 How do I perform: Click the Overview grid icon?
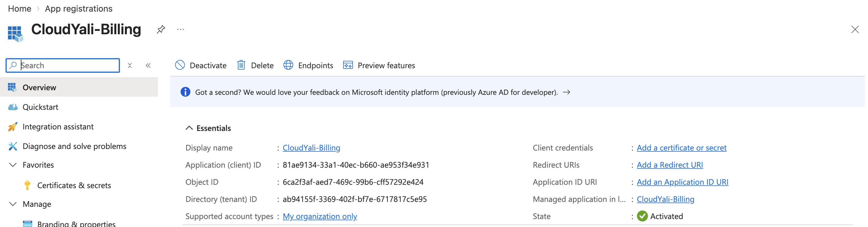[x=12, y=87]
